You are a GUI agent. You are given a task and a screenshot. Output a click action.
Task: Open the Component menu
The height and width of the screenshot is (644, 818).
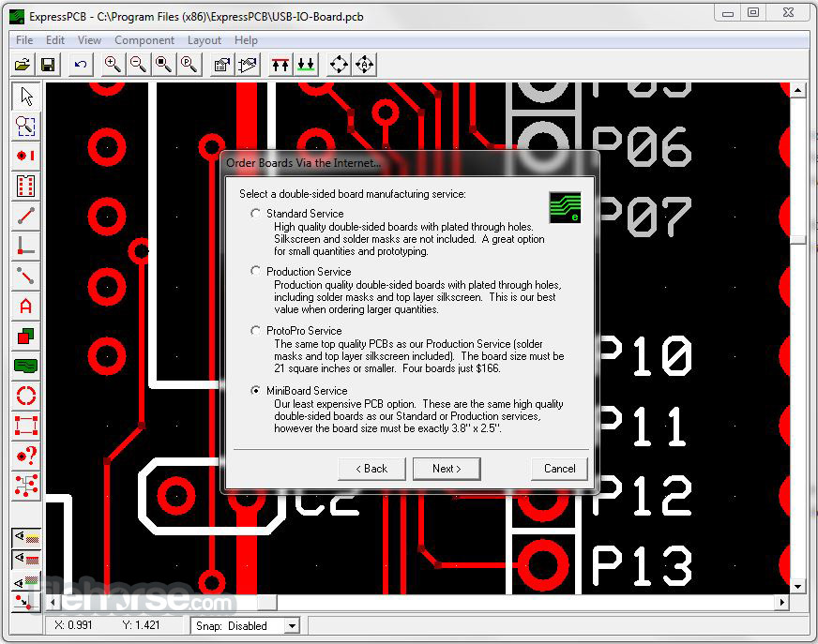coord(144,40)
